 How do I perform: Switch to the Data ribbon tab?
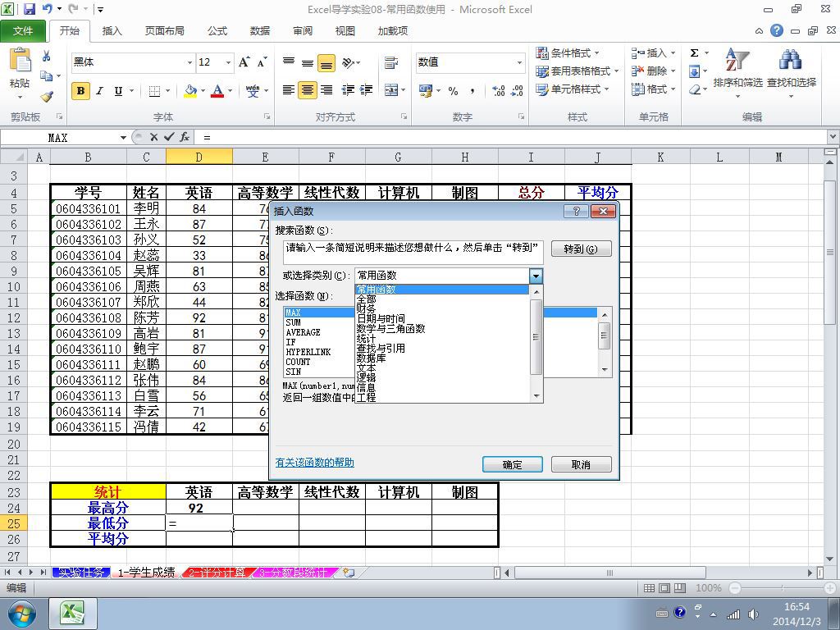point(260,31)
